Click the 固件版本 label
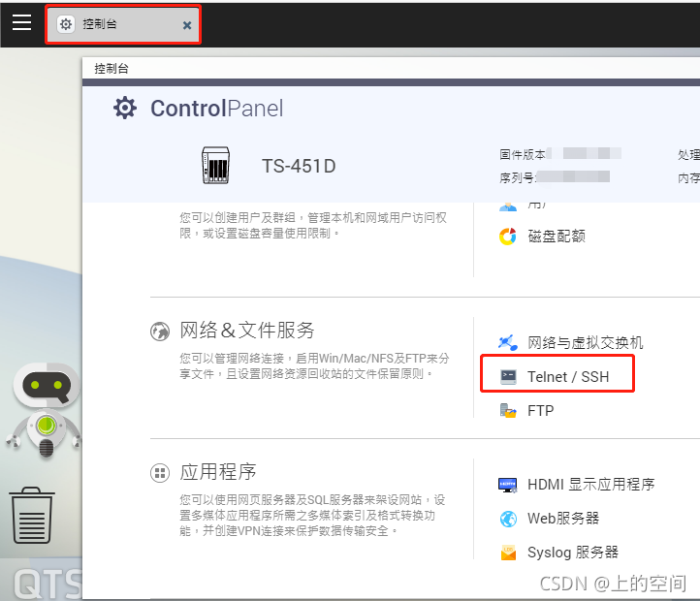Viewport: 700px width, 601px height. tap(523, 154)
